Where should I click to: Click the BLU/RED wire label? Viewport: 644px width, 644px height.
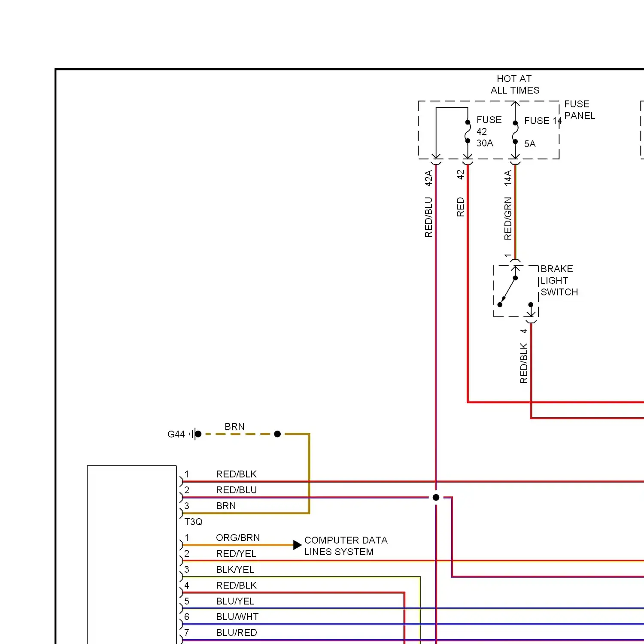tap(236, 632)
